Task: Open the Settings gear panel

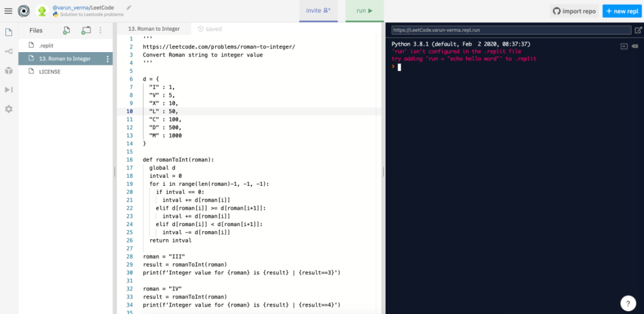Action: tap(9, 109)
